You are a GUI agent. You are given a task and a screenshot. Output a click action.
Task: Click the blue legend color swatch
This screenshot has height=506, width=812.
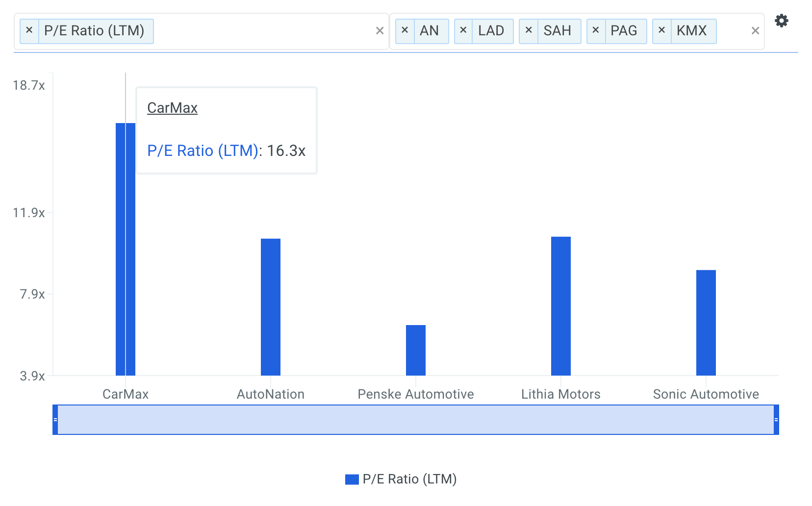pos(352,480)
